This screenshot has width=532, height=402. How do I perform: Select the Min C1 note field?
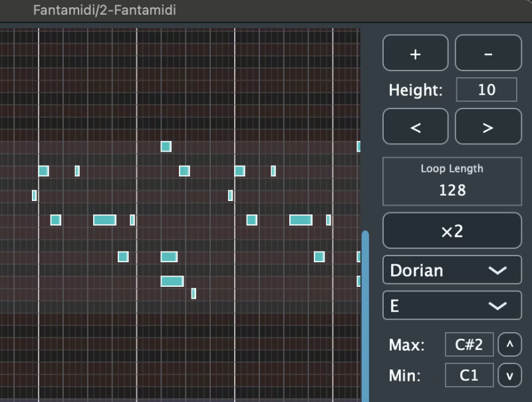pyautogui.click(x=469, y=375)
